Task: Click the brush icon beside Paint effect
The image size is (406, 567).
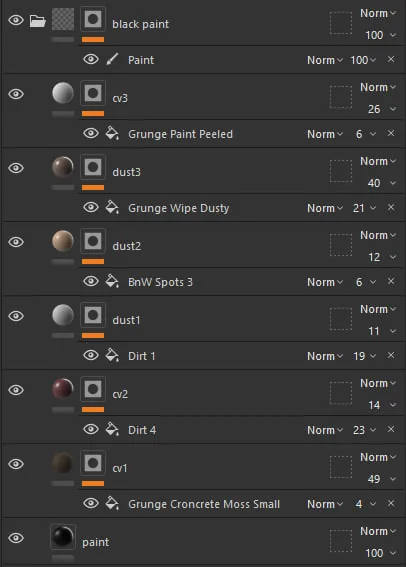Action: (x=112, y=59)
